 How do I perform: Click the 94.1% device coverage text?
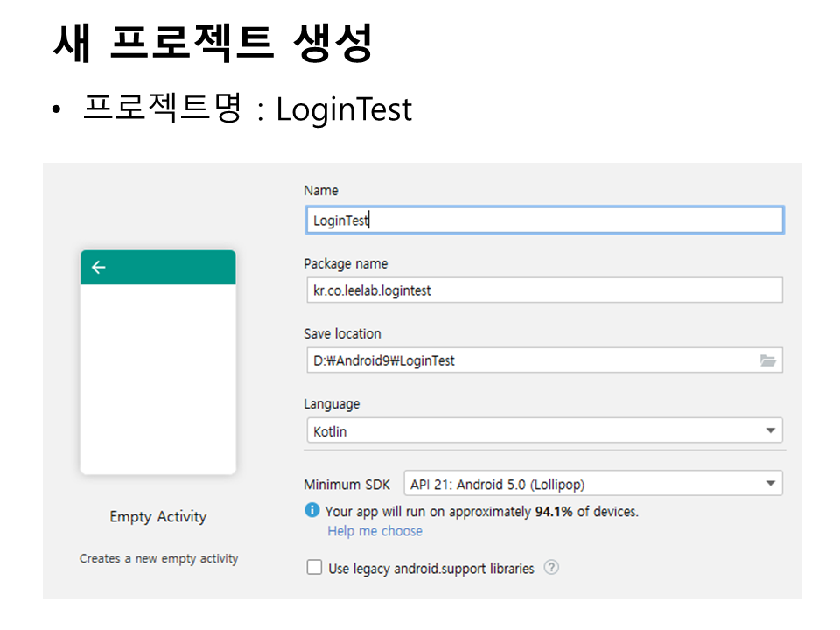553,511
